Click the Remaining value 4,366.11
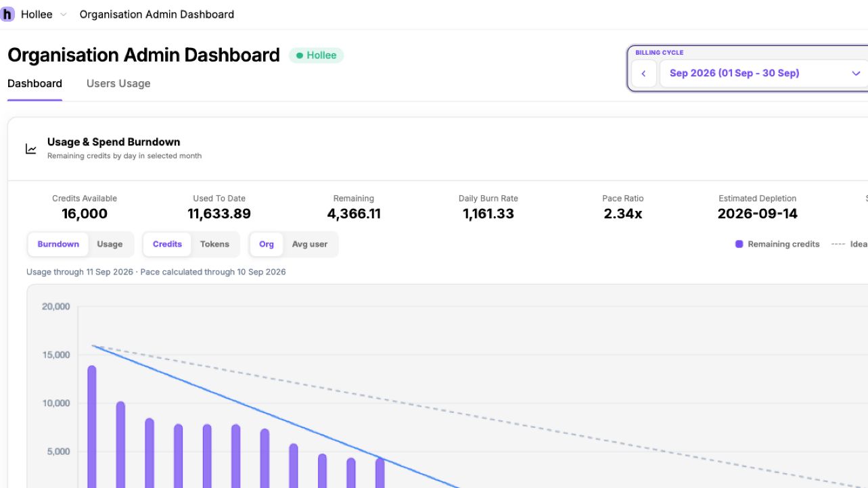The height and width of the screenshot is (488, 868). coord(354,214)
